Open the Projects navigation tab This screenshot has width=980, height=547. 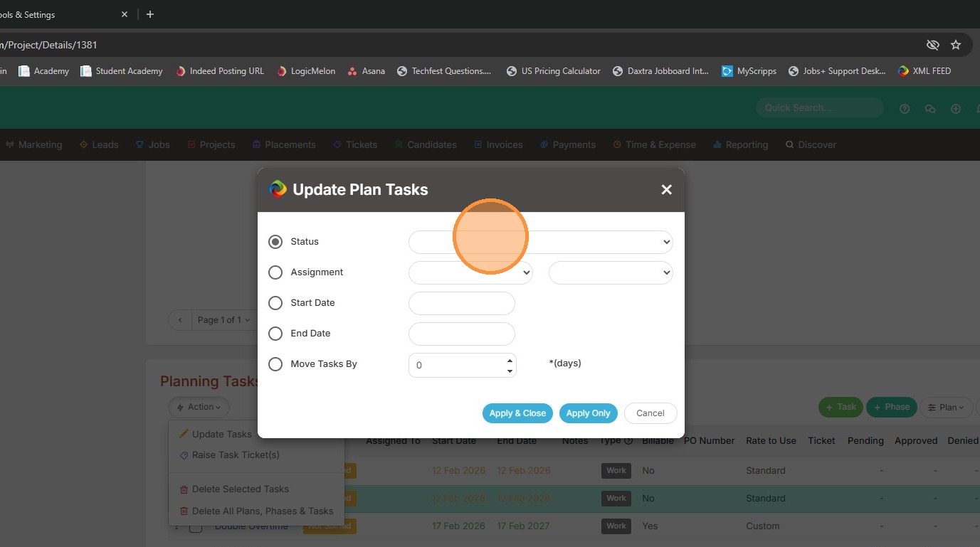pyautogui.click(x=211, y=144)
